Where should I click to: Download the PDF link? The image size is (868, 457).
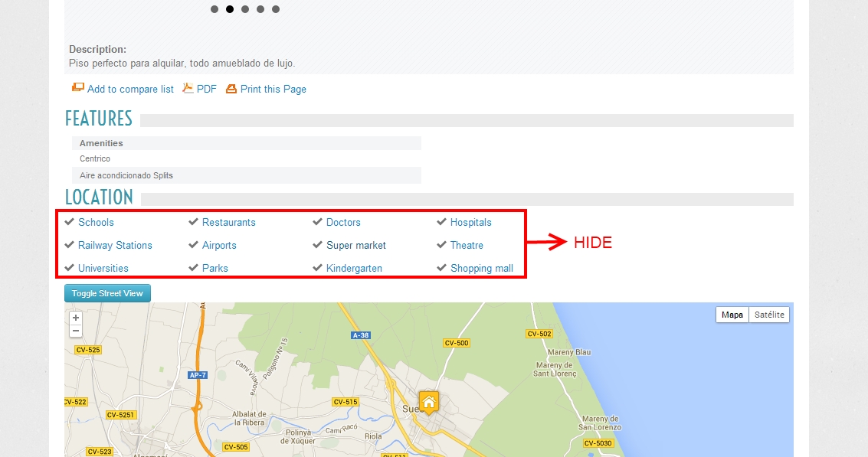coord(207,89)
